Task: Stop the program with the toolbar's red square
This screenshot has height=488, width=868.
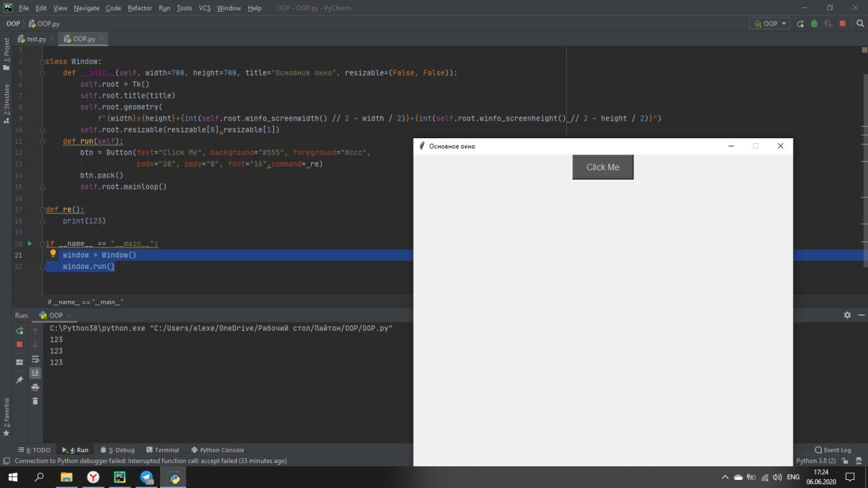Action: point(842,24)
